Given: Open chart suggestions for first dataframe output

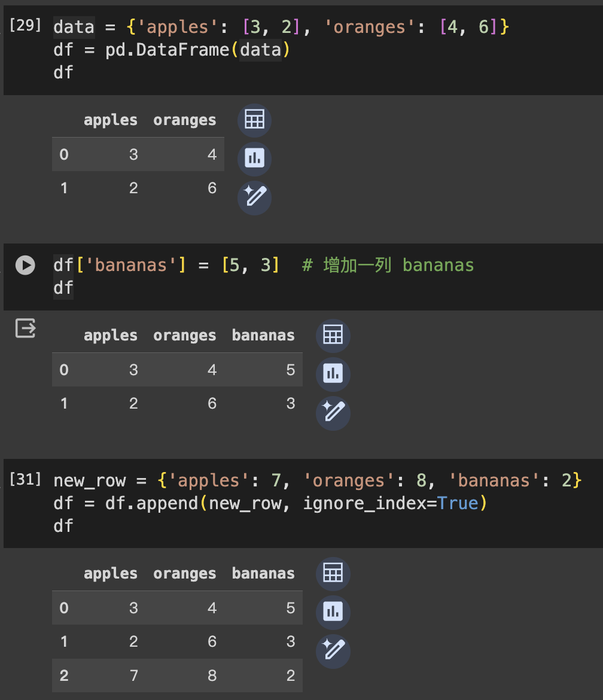Looking at the screenshot, I should (254, 159).
